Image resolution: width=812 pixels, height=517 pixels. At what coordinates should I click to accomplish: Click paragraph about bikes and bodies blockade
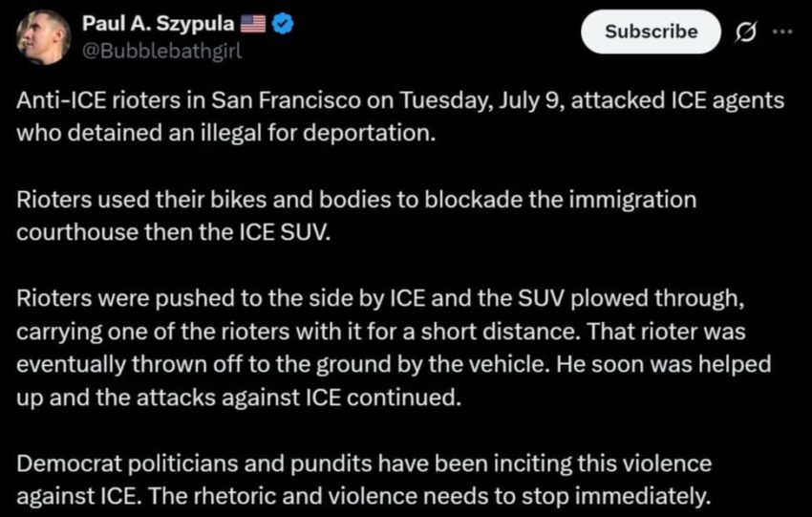(x=356, y=216)
